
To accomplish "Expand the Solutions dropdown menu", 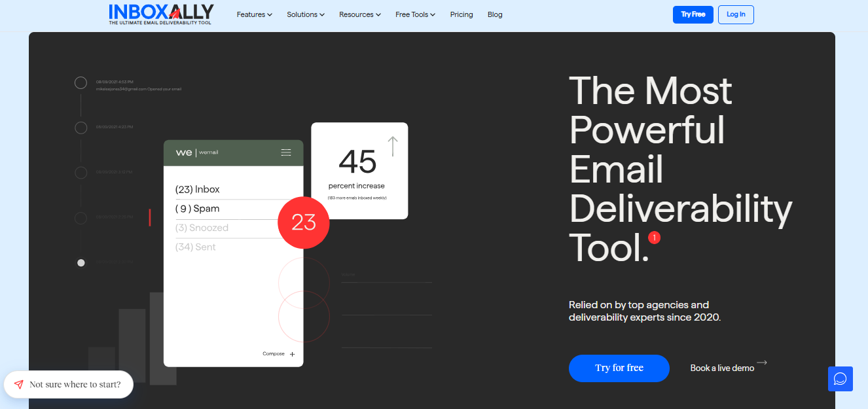I will [x=306, y=14].
